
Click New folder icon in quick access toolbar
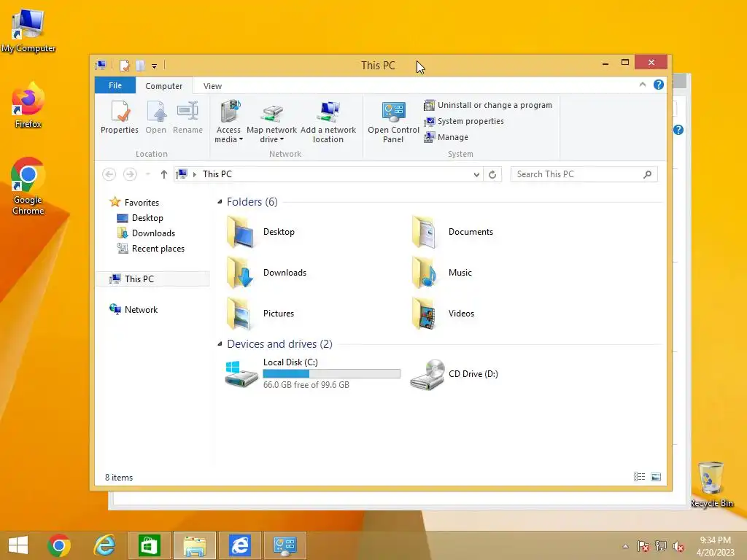pyautogui.click(x=140, y=65)
